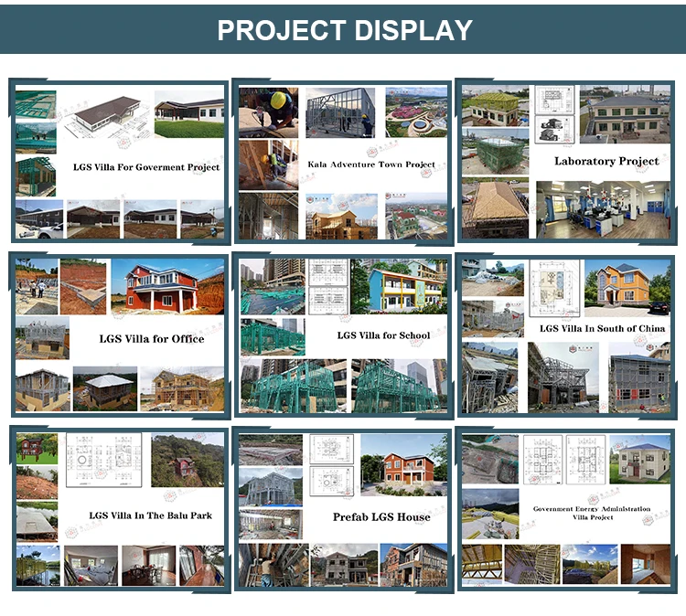The width and height of the screenshot is (686, 616).
Task: Open the yellow-helmet worker photo in Kala Adventure card
Action: coord(269,112)
